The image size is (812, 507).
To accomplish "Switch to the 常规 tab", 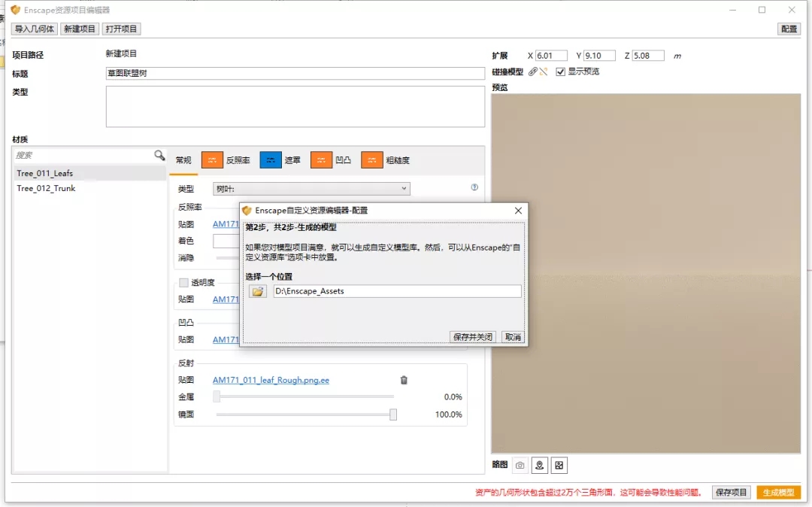I will point(183,160).
